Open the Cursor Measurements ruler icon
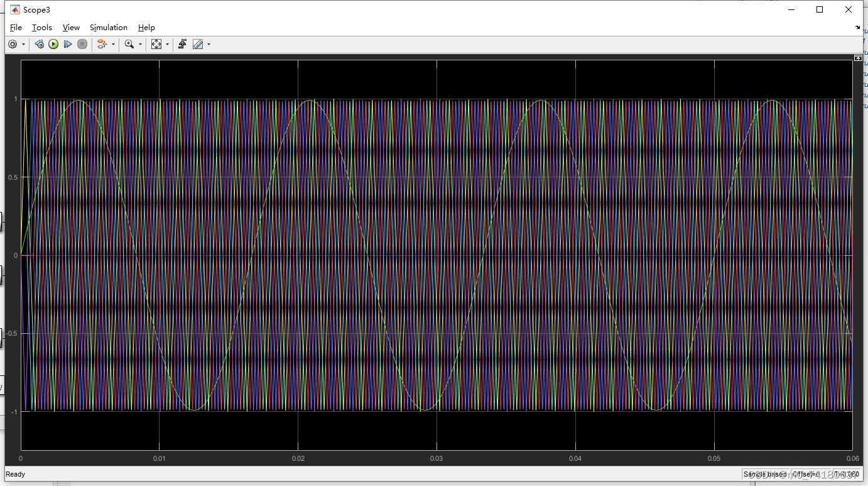 [x=198, y=44]
